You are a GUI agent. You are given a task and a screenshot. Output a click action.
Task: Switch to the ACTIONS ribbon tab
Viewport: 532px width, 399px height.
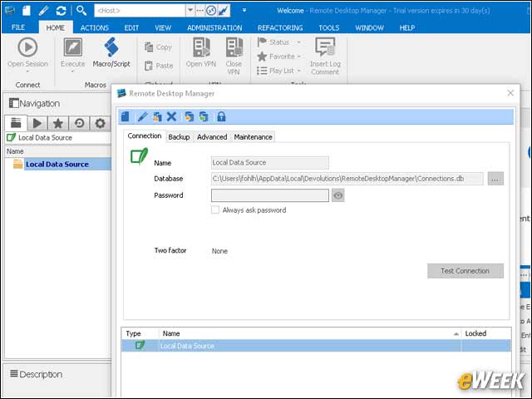point(95,27)
